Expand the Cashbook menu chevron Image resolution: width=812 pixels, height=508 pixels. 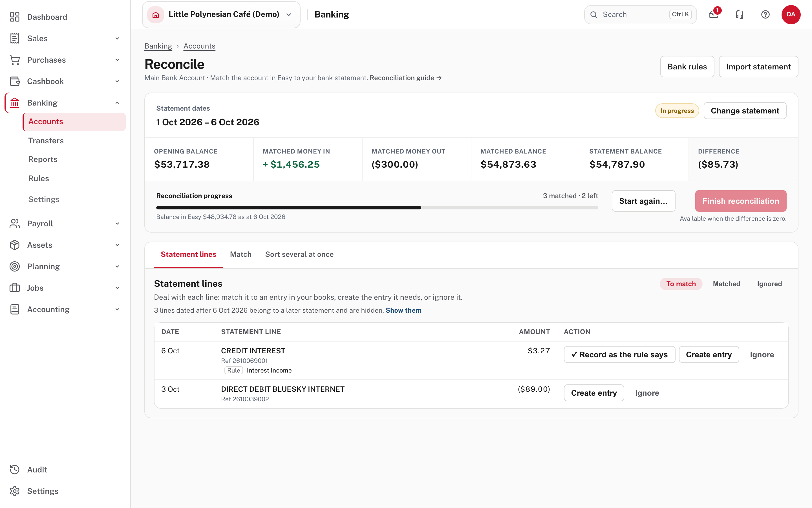(x=118, y=81)
